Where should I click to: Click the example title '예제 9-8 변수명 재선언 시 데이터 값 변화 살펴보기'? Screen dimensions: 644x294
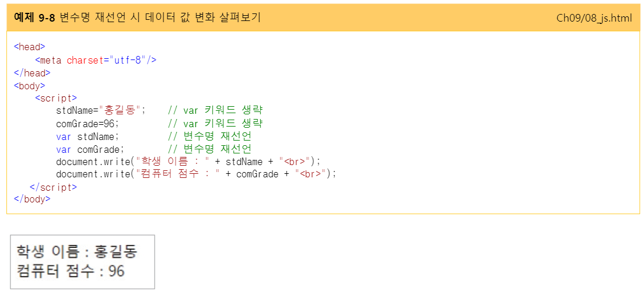tap(136, 17)
